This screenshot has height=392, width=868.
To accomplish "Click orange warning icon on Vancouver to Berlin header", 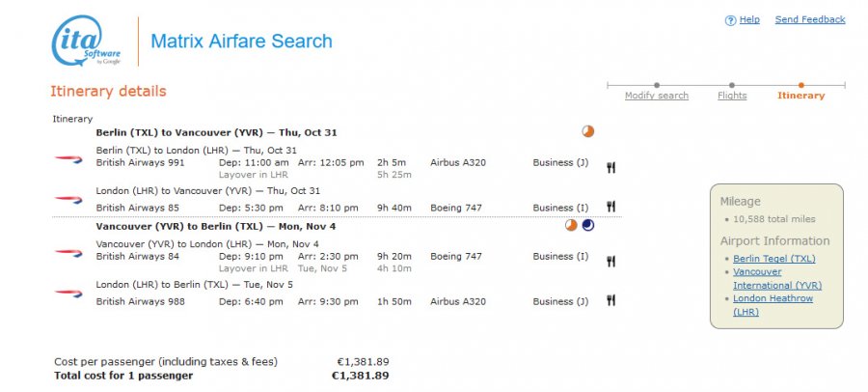I will [571, 226].
